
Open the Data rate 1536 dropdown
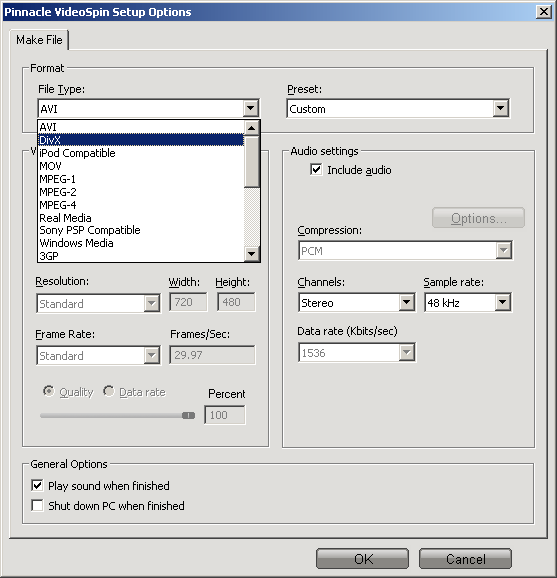(357, 353)
